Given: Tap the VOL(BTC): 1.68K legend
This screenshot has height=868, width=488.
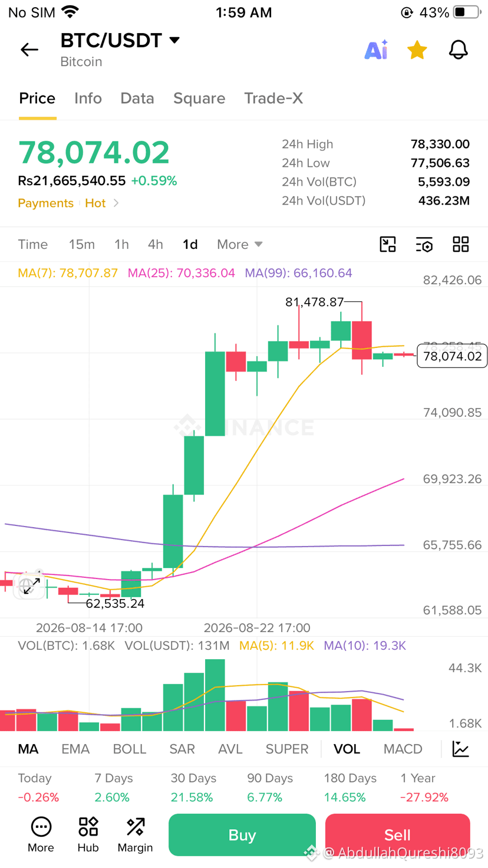Looking at the screenshot, I should coord(67,646).
